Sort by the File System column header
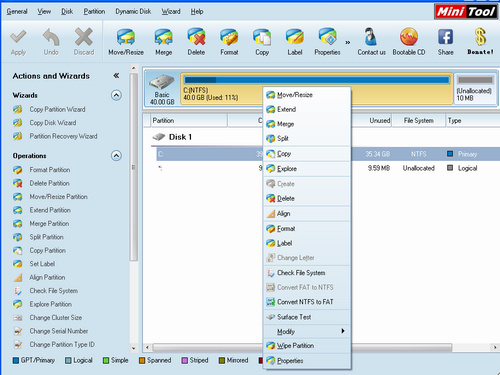The image size is (500, 375). (x=419, y=121)
